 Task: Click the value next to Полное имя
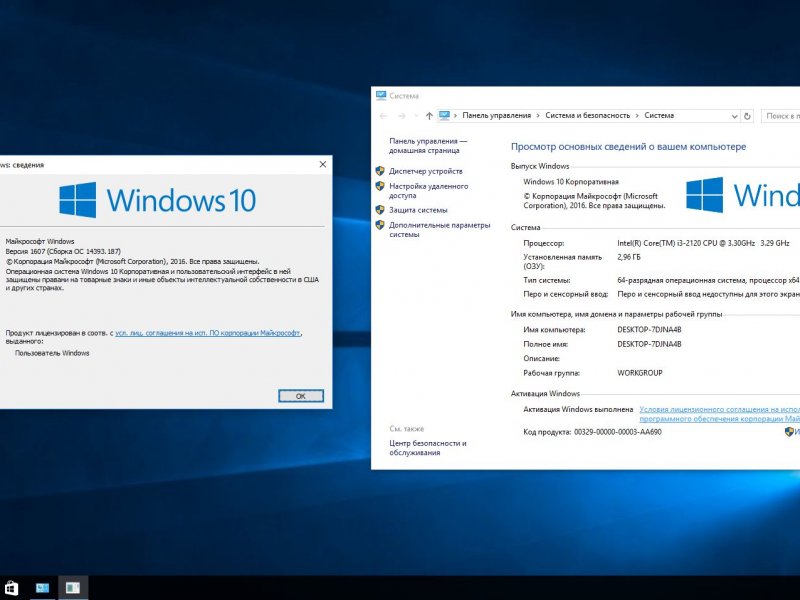[649, 344]
